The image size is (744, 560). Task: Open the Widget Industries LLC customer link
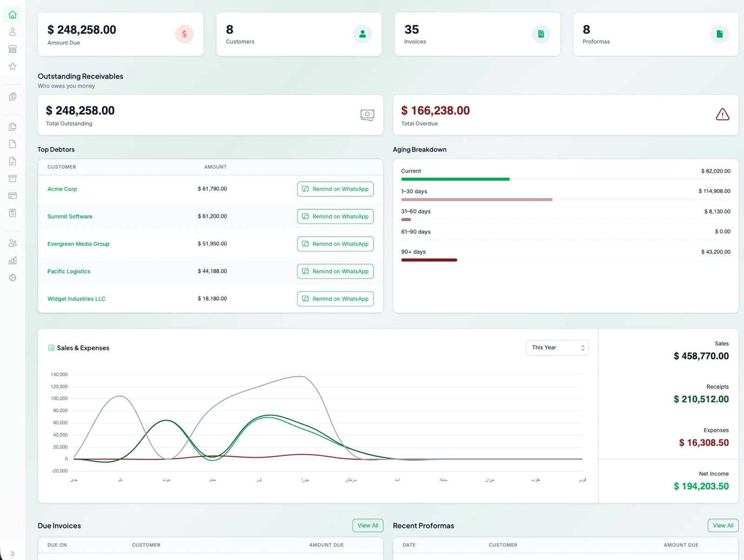point(76,299)
